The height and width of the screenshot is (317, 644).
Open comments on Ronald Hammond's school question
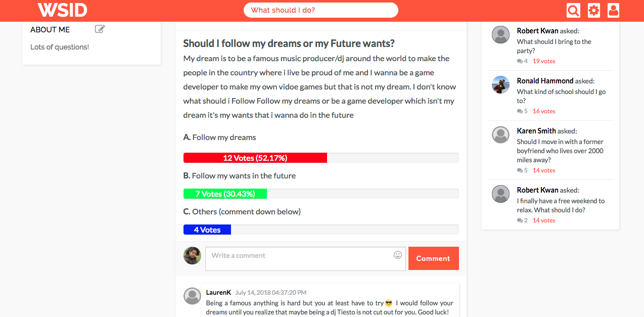(521, 111)
